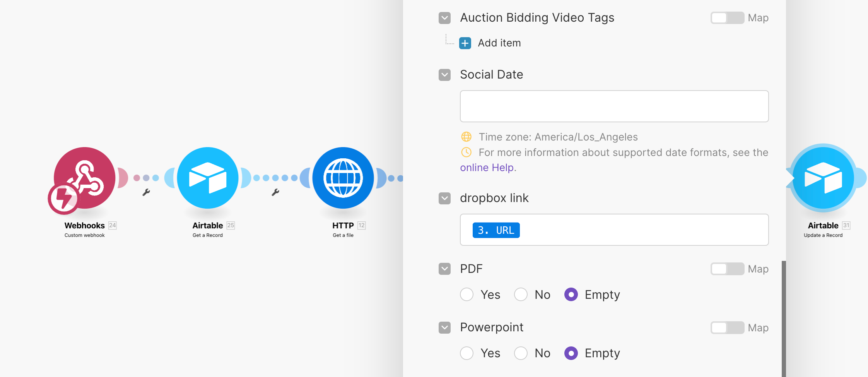Open the HTTP Get a file module
Image resolution: width=868 pixels, height=377 pixels.
click(343, 178)
